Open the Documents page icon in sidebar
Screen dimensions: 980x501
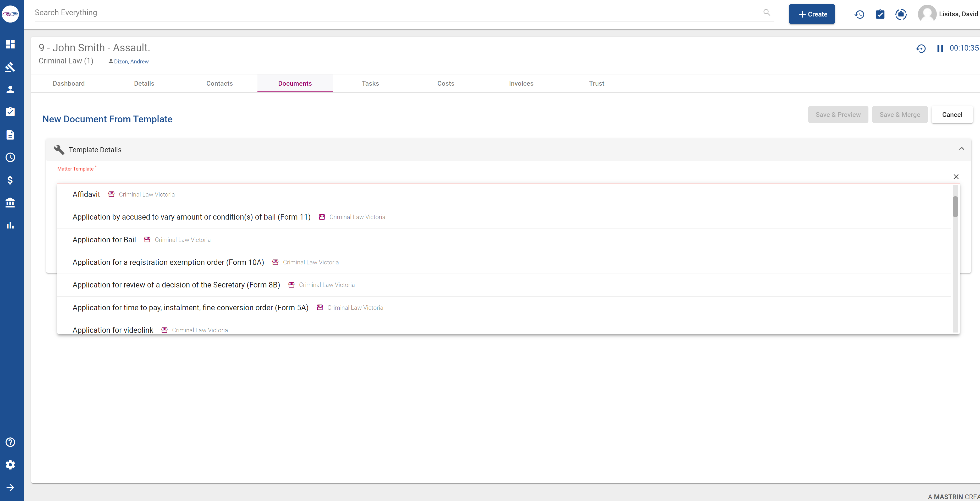coord(10,134)
